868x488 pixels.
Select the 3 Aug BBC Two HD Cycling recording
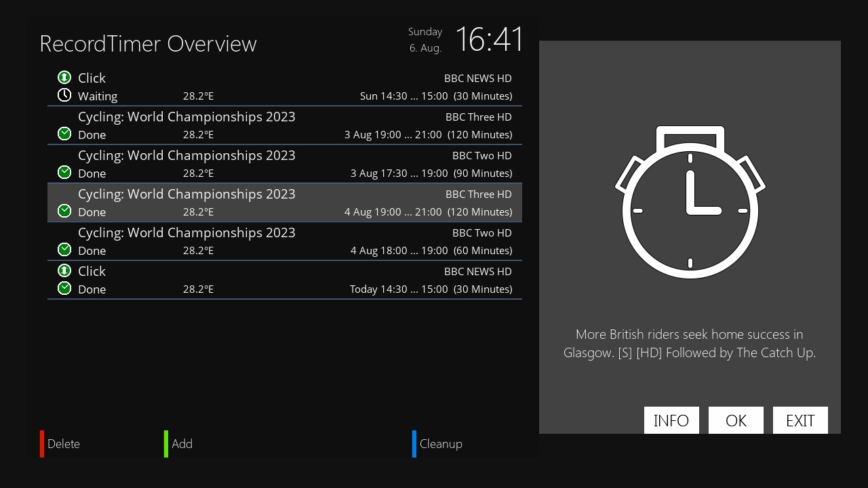[285, 163]
